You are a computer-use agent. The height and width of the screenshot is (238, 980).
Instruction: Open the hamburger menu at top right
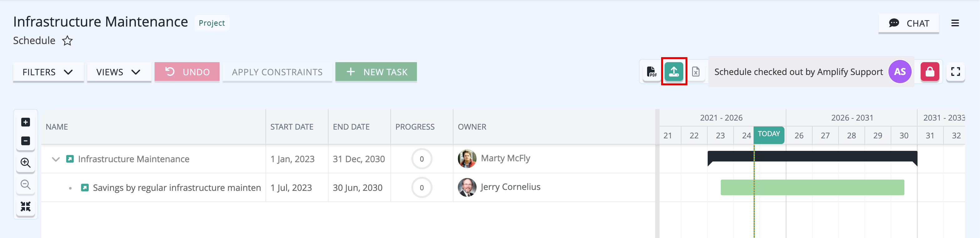point(955,23)
